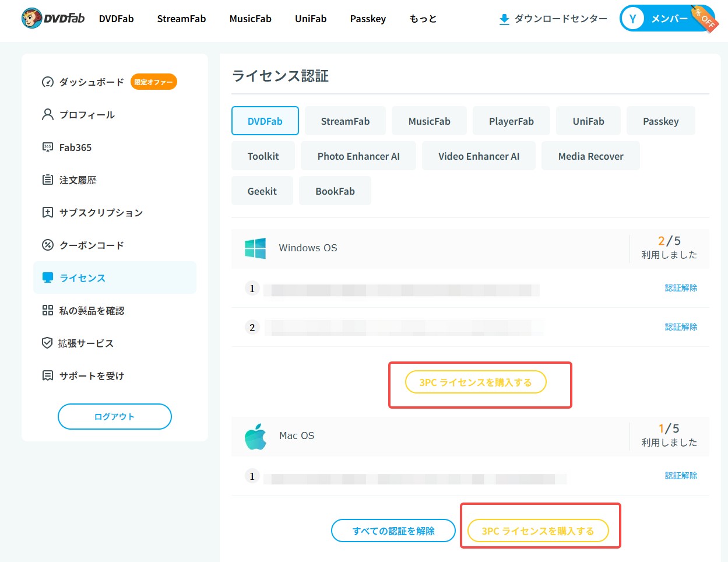Click the my products grid icon

tap(48, 311)
